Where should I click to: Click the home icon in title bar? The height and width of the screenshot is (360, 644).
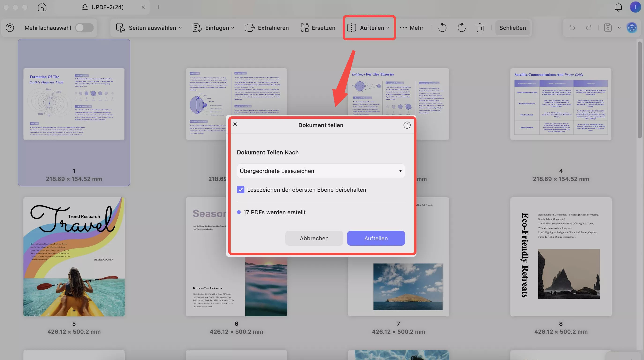[x=42, y=7]
